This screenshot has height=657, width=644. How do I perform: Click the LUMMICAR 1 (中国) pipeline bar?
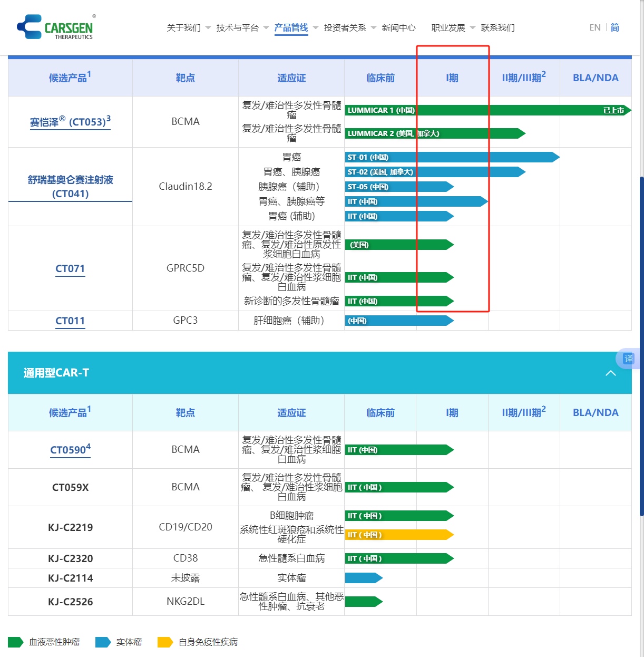[488, 110]
